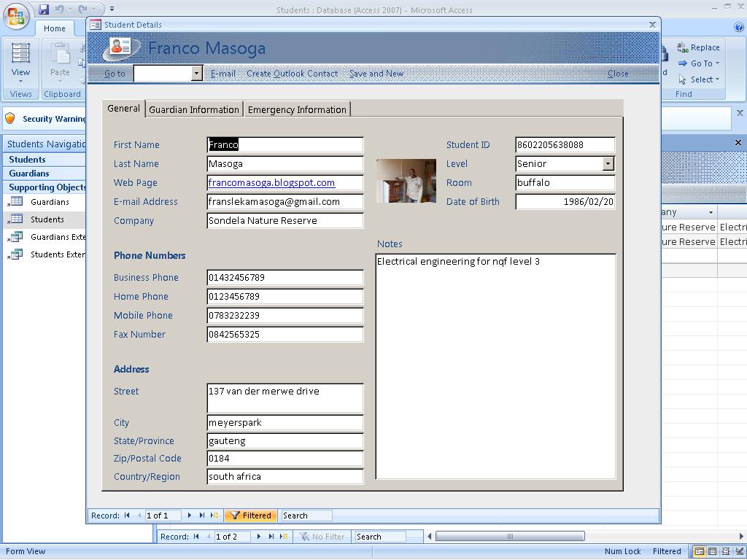Click the Student Details form title icon
Image resolution: width=747 pixels, height=560 pixels.
pyautogui.click(x=96, y=25)
